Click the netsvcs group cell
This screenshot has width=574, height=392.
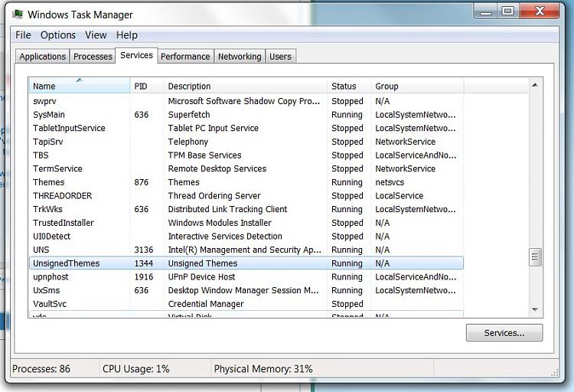tap(390, 182)
